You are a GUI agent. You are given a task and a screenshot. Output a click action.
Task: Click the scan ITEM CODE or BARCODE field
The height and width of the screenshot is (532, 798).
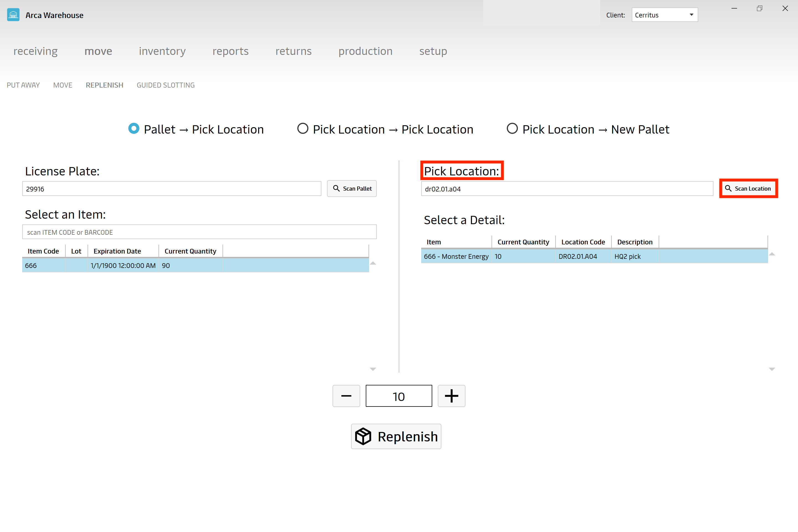pos(199,232)
